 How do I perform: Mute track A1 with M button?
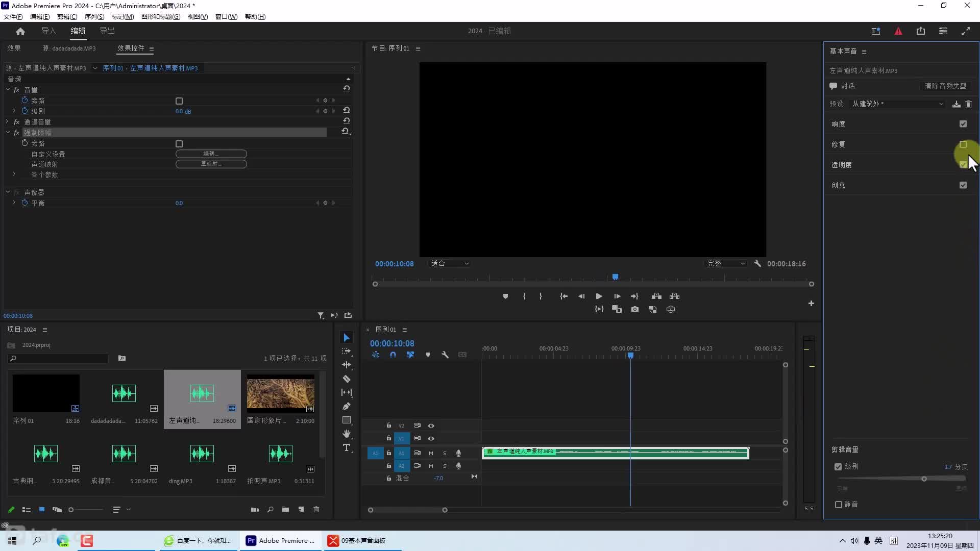click(x=431, y=453)
